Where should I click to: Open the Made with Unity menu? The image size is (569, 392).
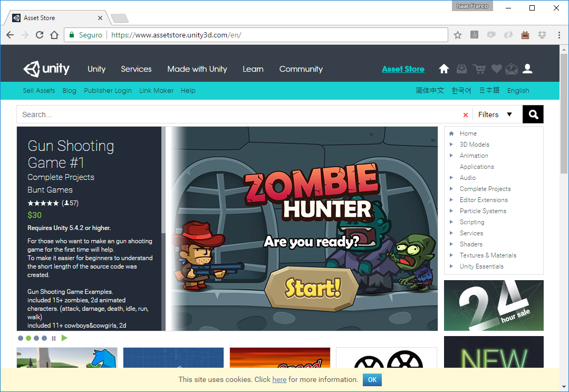pyautogui.click(x=197, y=69)
